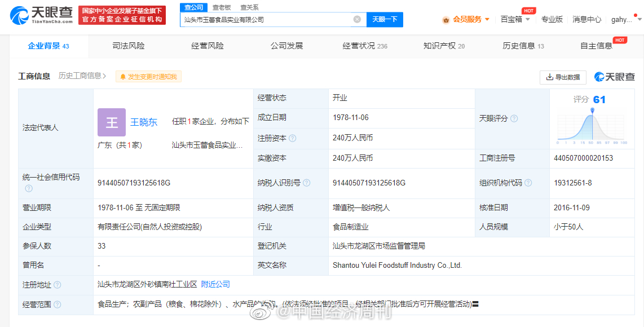Open the 经营状况 236 tab
This screenshot has height=327, width=644.
[365, 46]
